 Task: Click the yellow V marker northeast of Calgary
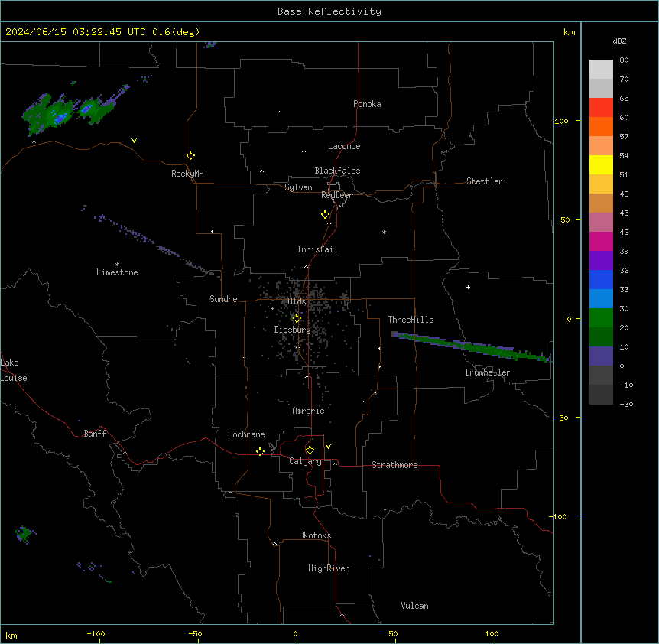pyautogui.click(x=328, y=447)
